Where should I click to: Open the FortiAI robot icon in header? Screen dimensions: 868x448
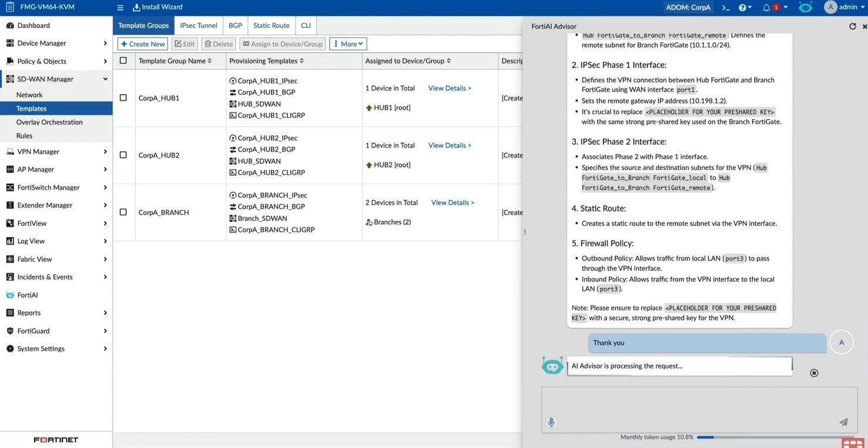click(805, 8)
